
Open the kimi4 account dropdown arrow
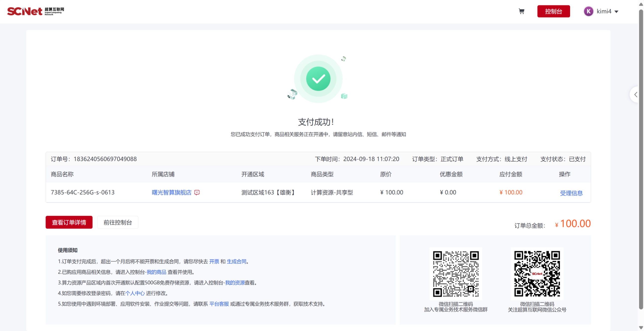pyautogui.click(x=617, y=11)
